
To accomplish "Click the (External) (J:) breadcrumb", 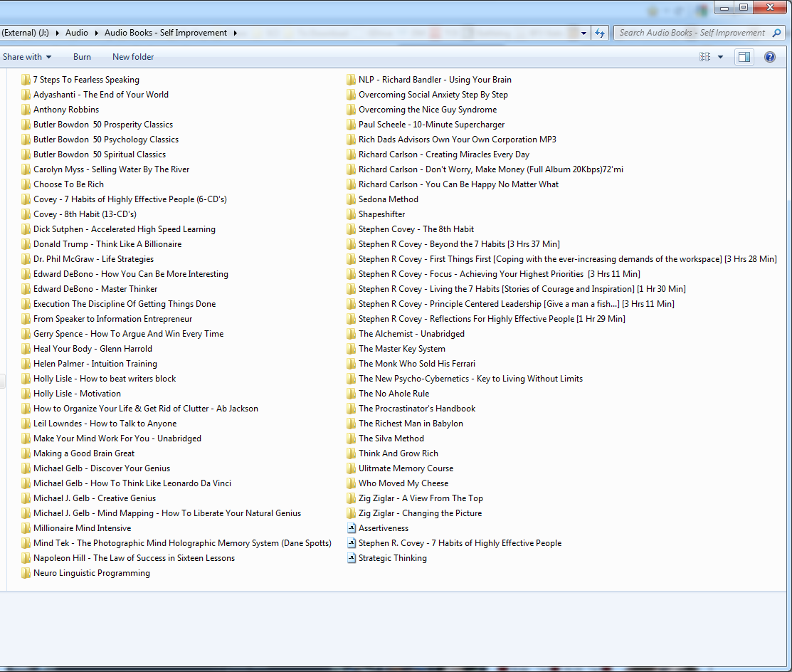I will 25,33.
